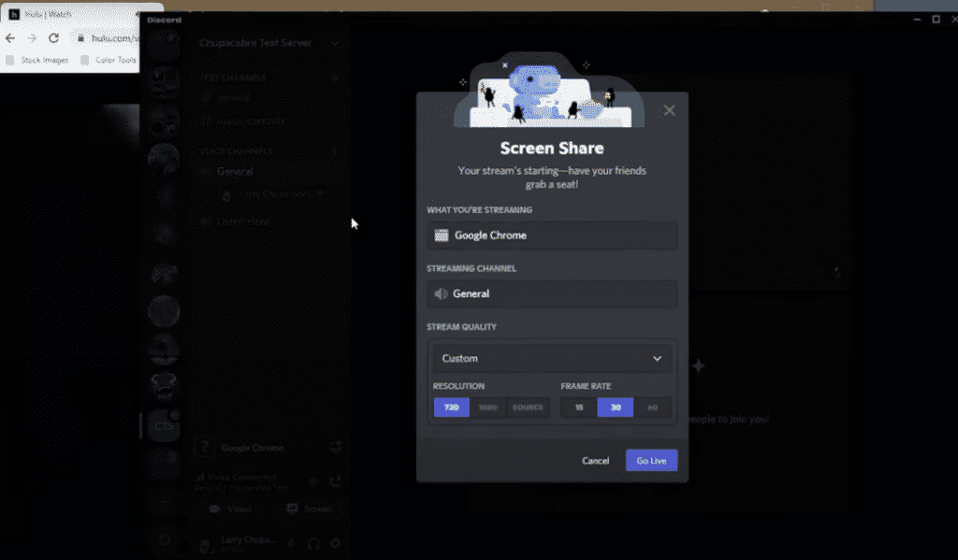Open the Screen share picker icon
958x560 pixels.
tap(335, 447)
